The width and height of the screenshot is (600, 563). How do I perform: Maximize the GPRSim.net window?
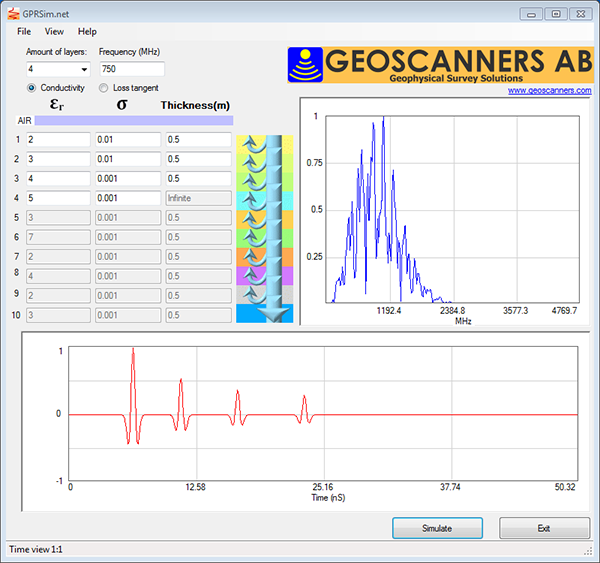[556, 14]
